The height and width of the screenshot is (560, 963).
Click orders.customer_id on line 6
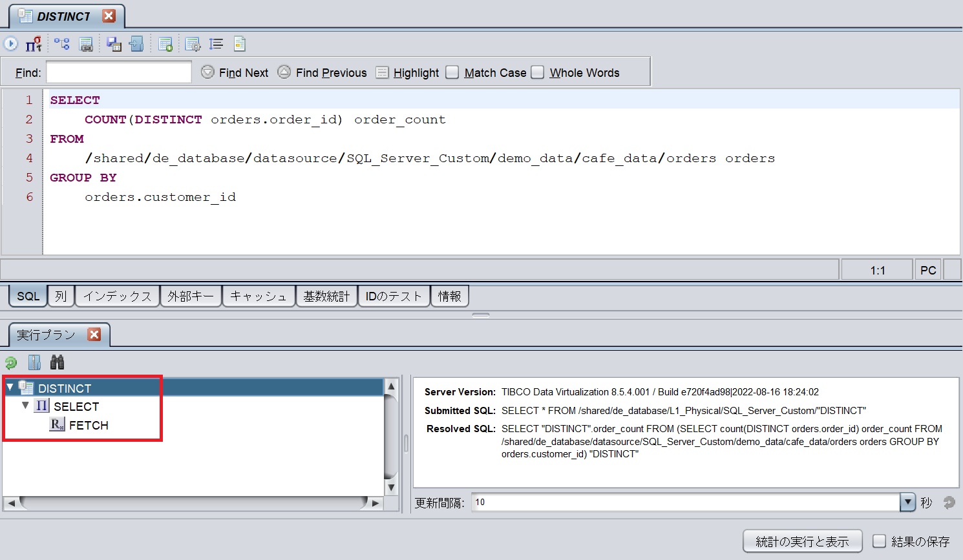point(160,197)
